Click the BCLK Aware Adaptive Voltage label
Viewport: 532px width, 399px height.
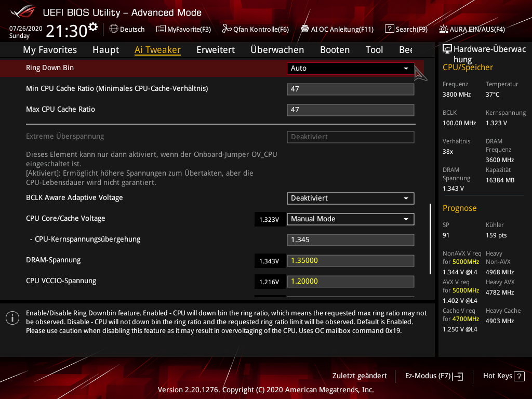pos(74,198)
